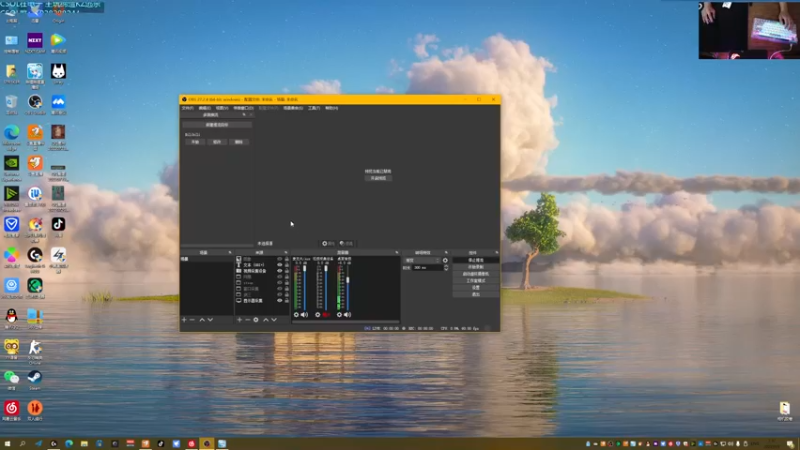Viewport: 800px width, 450px height.
Task: Open the Recycle Bin on the desktop
Action: [11, 104]
